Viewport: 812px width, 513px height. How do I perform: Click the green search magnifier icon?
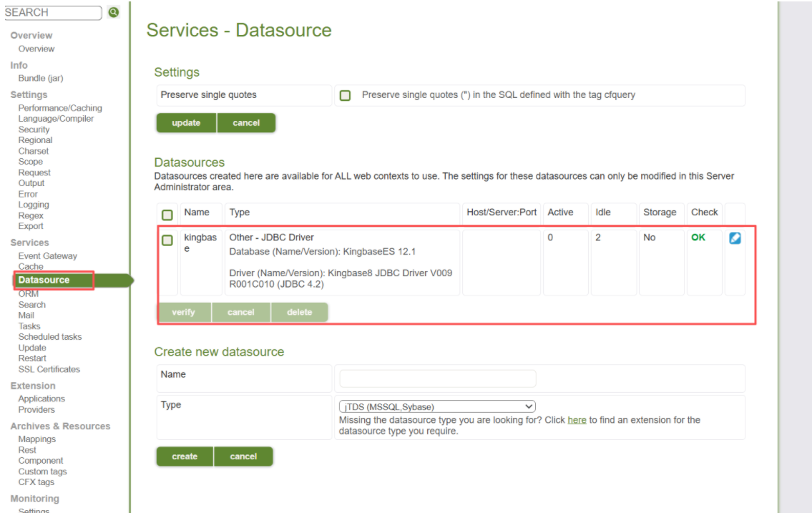point(113,12)
